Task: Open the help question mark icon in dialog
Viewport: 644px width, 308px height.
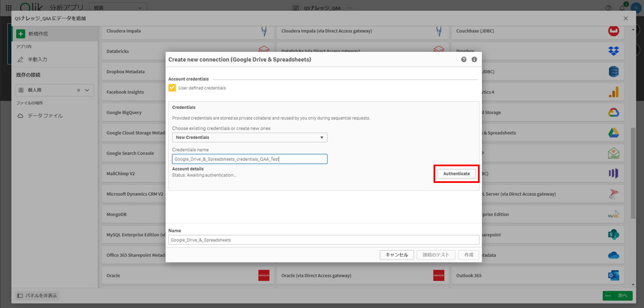Action: [464, 59]
